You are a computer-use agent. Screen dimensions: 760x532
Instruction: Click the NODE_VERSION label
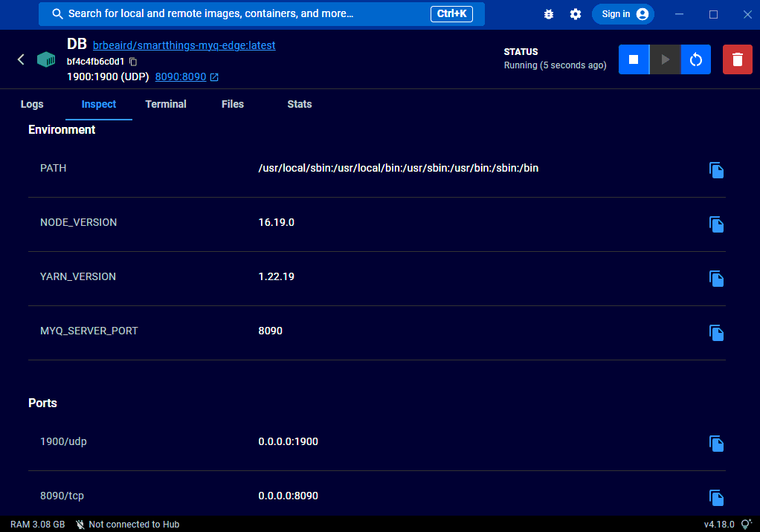(79, 222)
